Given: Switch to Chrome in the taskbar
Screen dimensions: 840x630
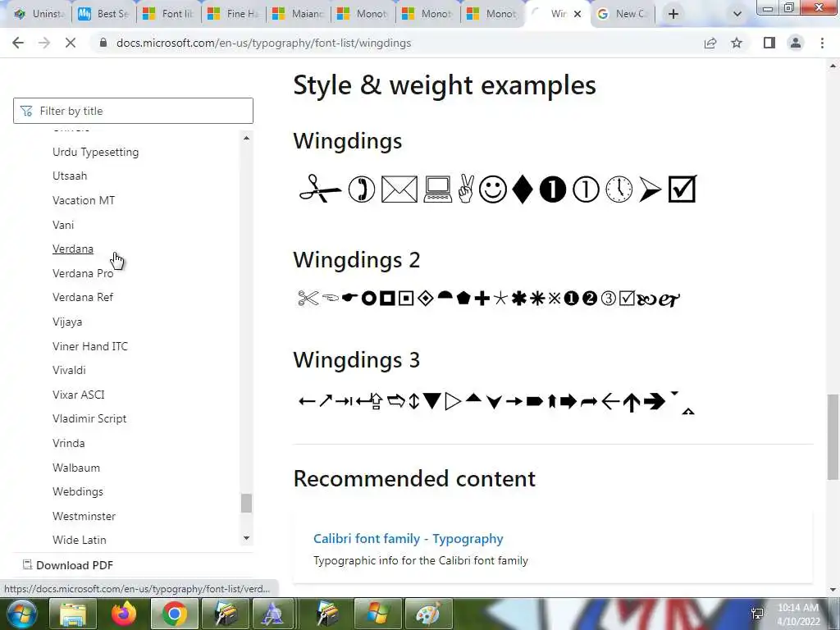Looking at the screenshot, I should click(x=174, y=614).
